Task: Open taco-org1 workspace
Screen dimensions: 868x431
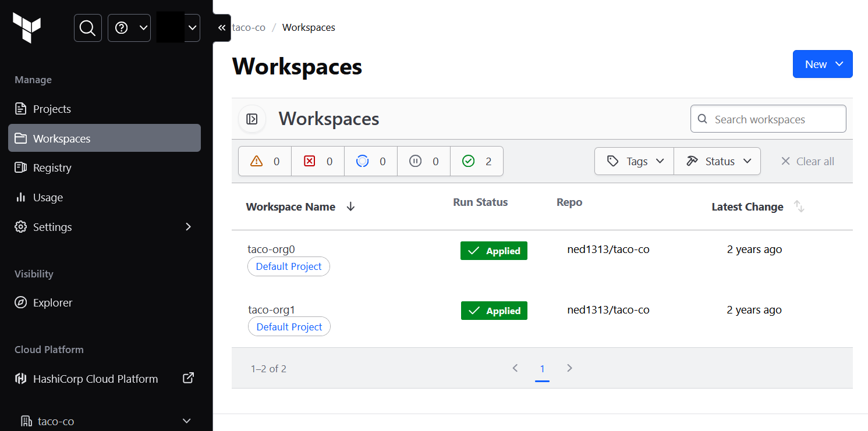Action: 271,309
